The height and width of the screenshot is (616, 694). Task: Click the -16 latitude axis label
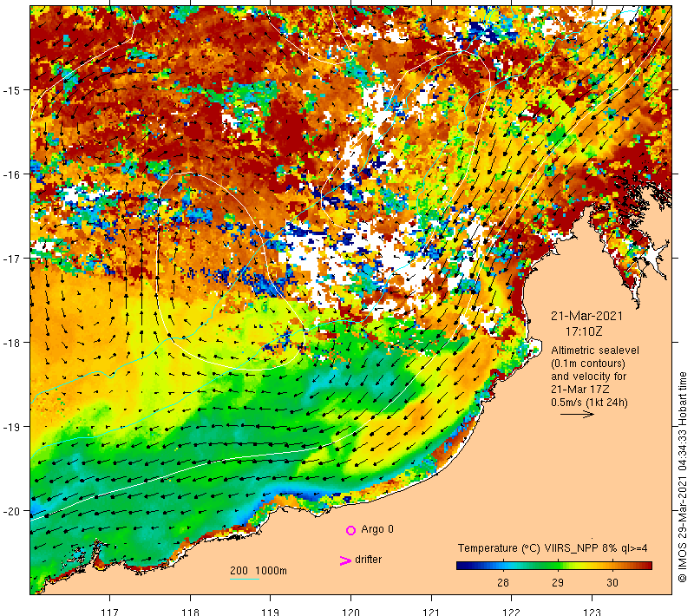point(11,174)
